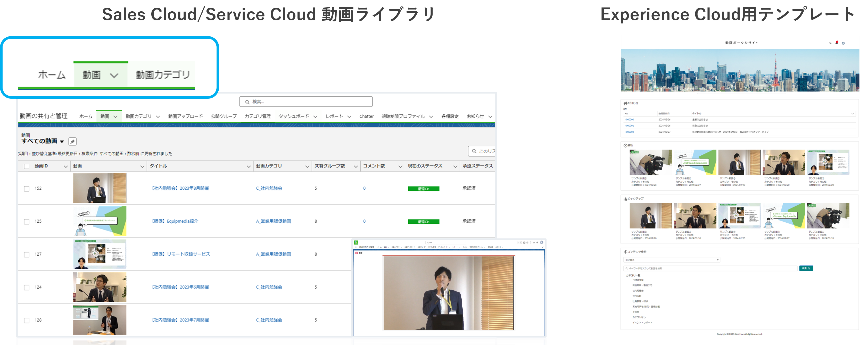Click the thumbs-up ピックアップ icon
The image size is (868, 345).
pos(625,199)
